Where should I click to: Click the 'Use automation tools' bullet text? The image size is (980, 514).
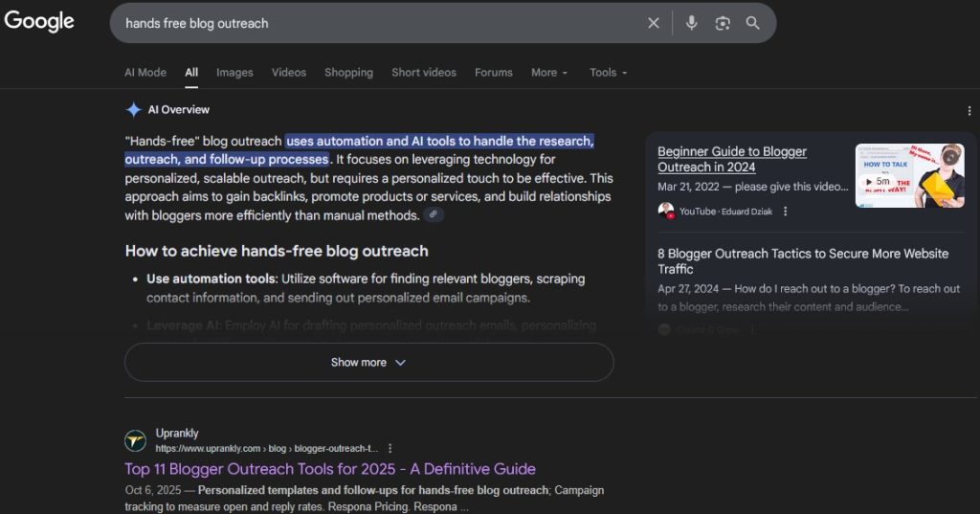pyautogui.click(x=366, y=288)
